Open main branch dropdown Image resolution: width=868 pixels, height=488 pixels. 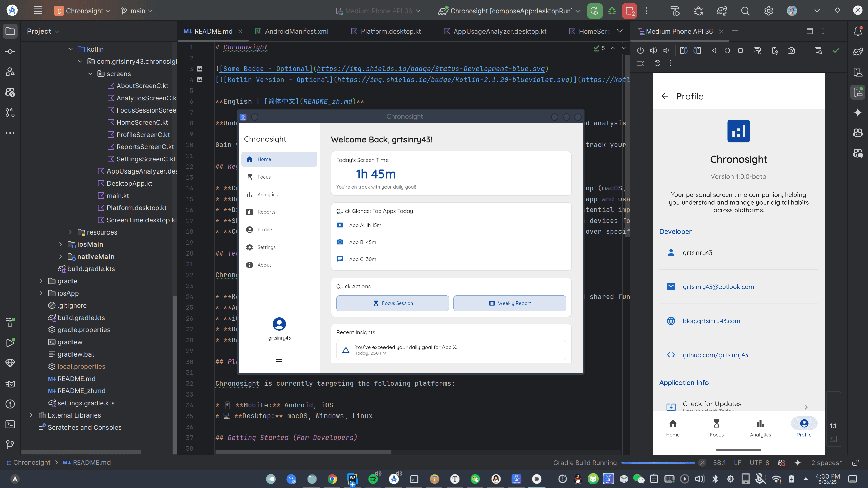coord(137,11)
